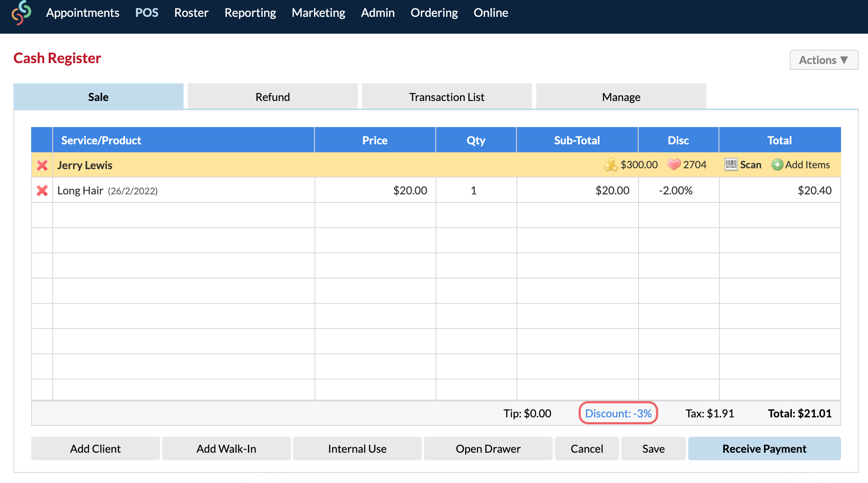The image size is (868, 483).
Task: Click the Cash Register page heading
Action: point(57,58)
